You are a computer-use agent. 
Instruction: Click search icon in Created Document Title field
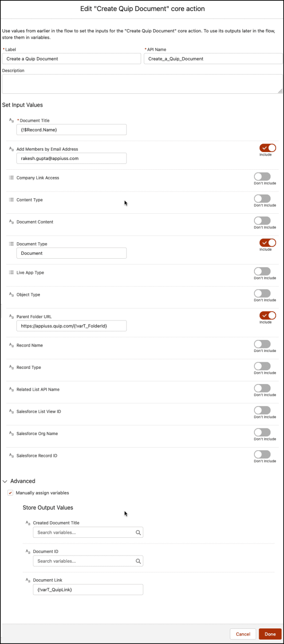pos(138,532)
